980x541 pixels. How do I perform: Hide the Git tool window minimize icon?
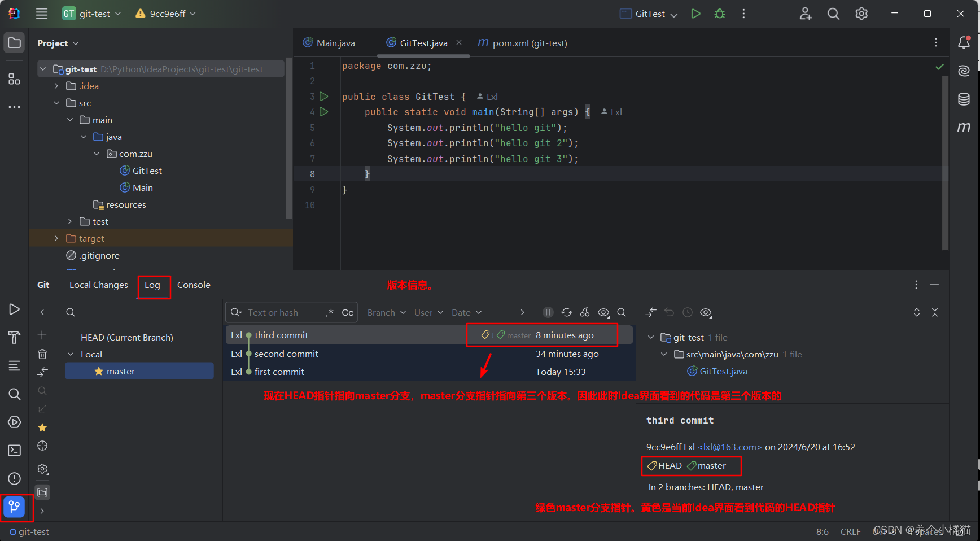point(934,285)
